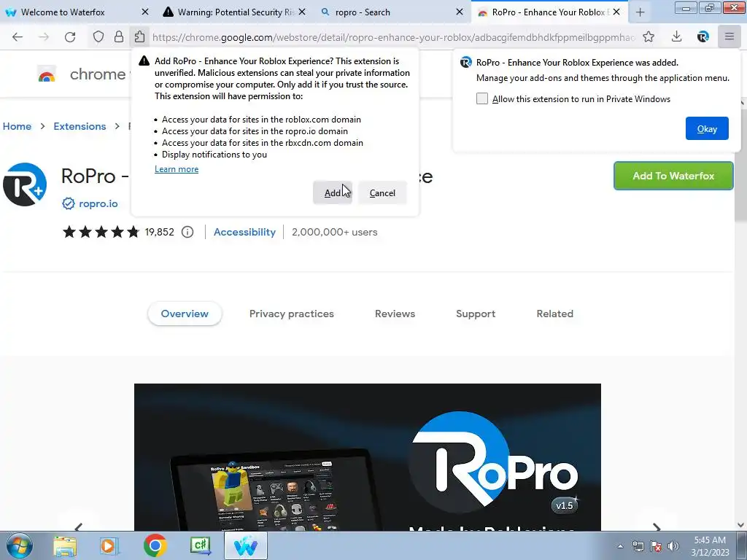The image size is (747, 560).
Task: Open the Waterfox hamburger application menu
Action: (x=729, y=36)
